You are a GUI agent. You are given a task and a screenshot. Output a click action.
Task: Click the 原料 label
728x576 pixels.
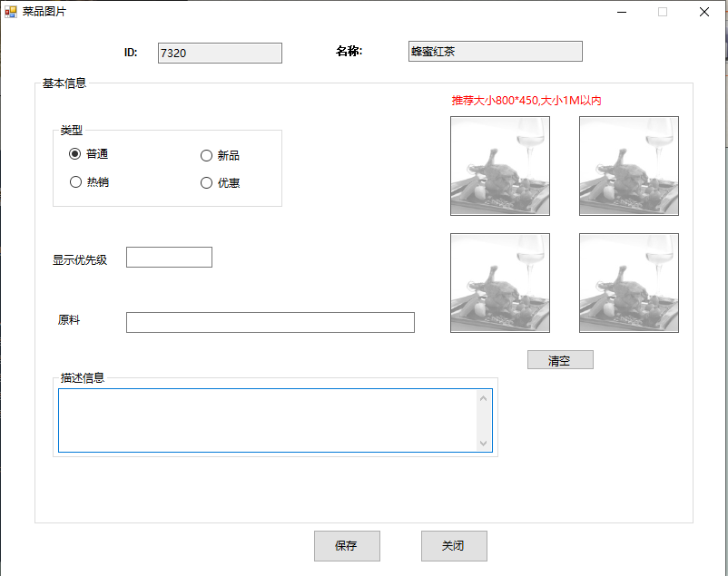coord(69,320)
